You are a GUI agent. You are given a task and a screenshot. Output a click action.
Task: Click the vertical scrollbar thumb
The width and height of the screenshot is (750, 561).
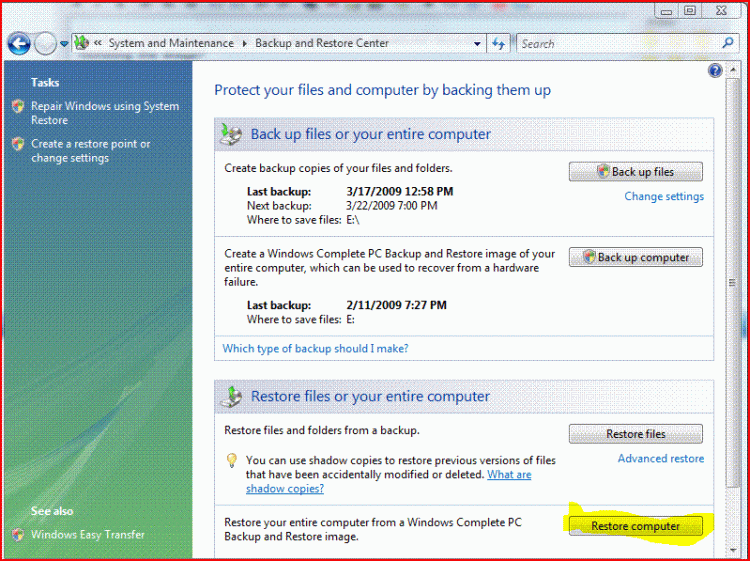point(732,282)
